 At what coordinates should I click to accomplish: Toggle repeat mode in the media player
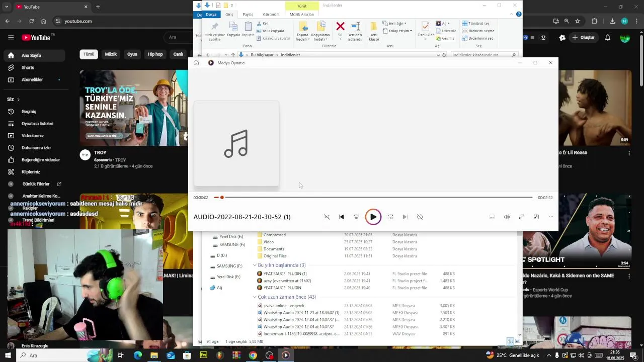click(420, 217)
